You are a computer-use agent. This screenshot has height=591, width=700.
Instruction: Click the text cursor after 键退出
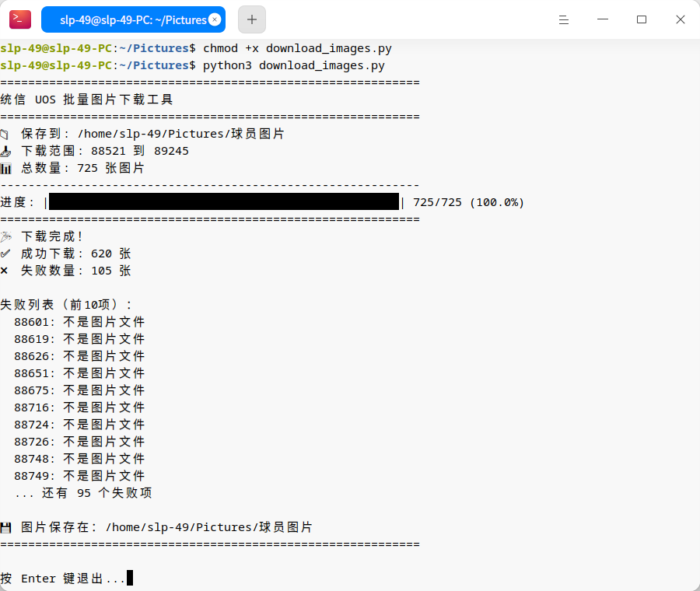pos(130,579)
